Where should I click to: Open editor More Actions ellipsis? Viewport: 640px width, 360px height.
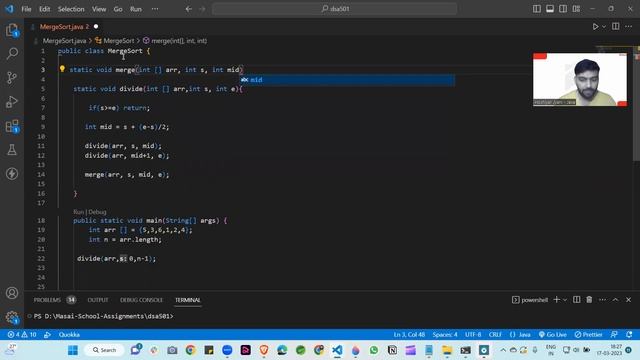629,27
